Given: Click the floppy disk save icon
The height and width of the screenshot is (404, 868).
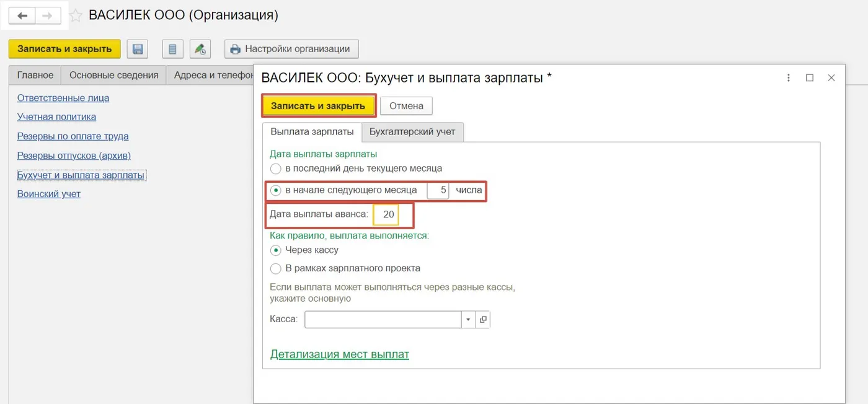Looking at the screenshot, I should coord(137,49).
